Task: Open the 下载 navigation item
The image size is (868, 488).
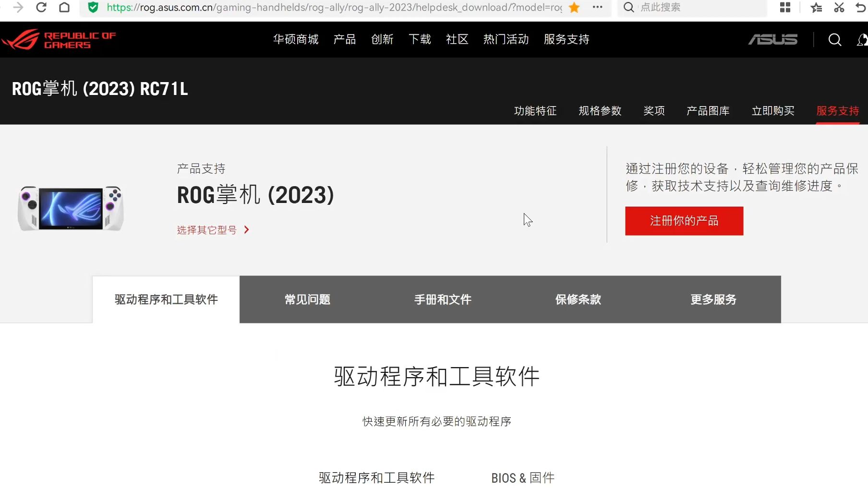Action: [420, 39]
